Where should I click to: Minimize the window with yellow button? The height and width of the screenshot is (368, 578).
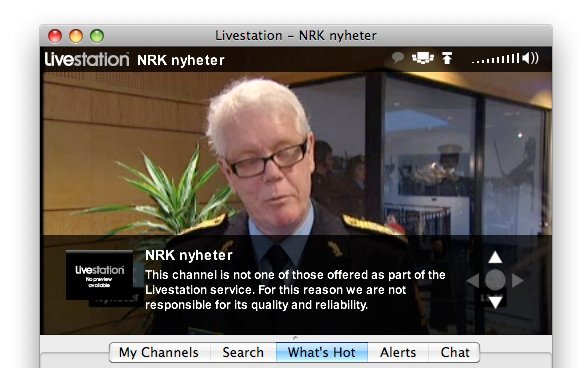tap(76, 36)
